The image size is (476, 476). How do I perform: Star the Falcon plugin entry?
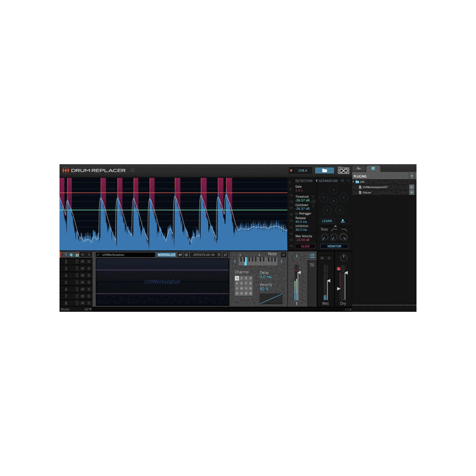tap(412, 192)
